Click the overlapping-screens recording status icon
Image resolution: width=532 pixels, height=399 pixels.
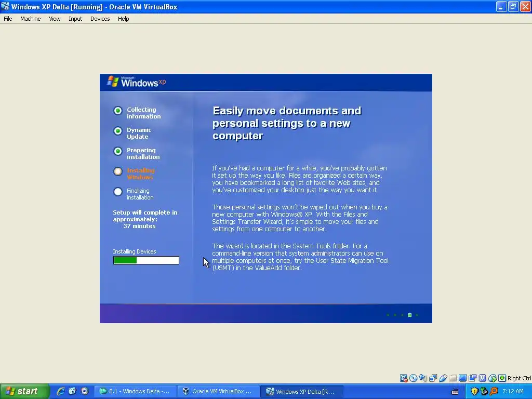[x=472, y=378]
